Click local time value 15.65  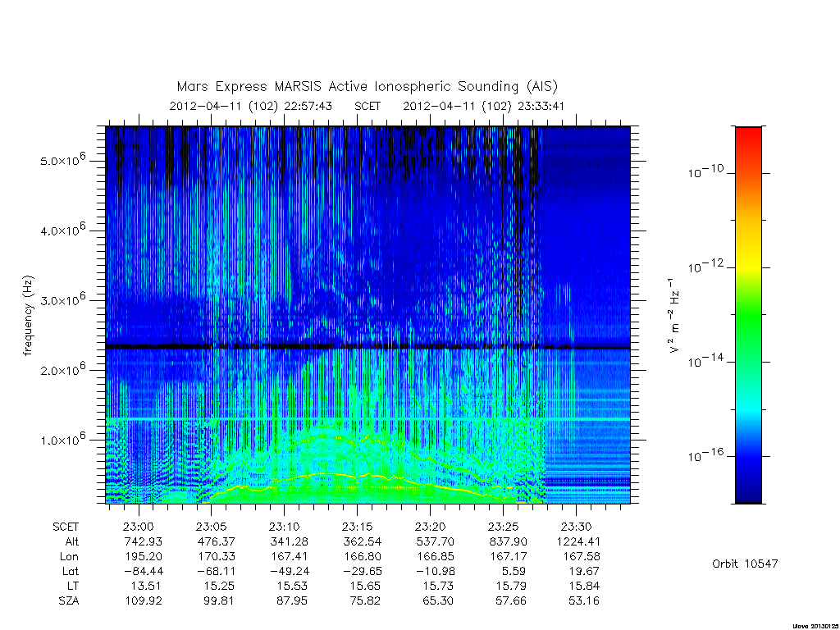[365, 586]
